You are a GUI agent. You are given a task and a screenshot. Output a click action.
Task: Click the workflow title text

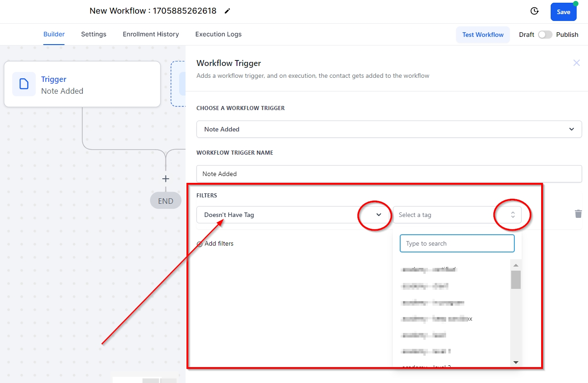(x=153, y=11)
